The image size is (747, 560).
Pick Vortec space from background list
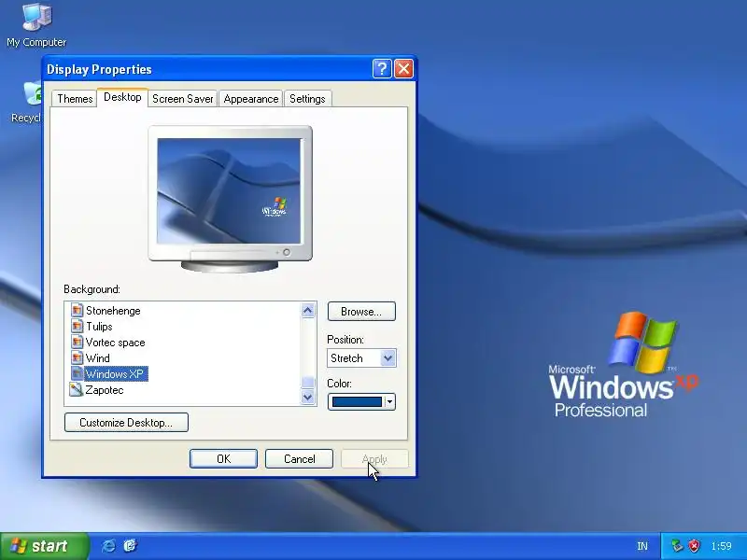coord(115,342)
